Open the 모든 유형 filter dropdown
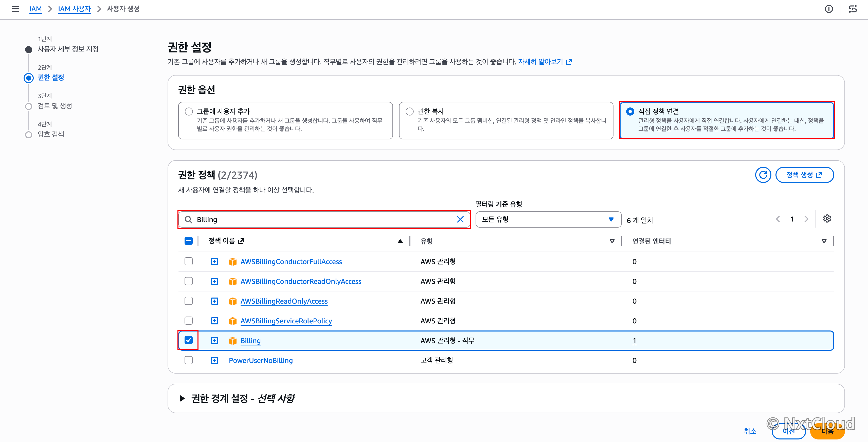868x442 pixels. [x=548, y=220]
